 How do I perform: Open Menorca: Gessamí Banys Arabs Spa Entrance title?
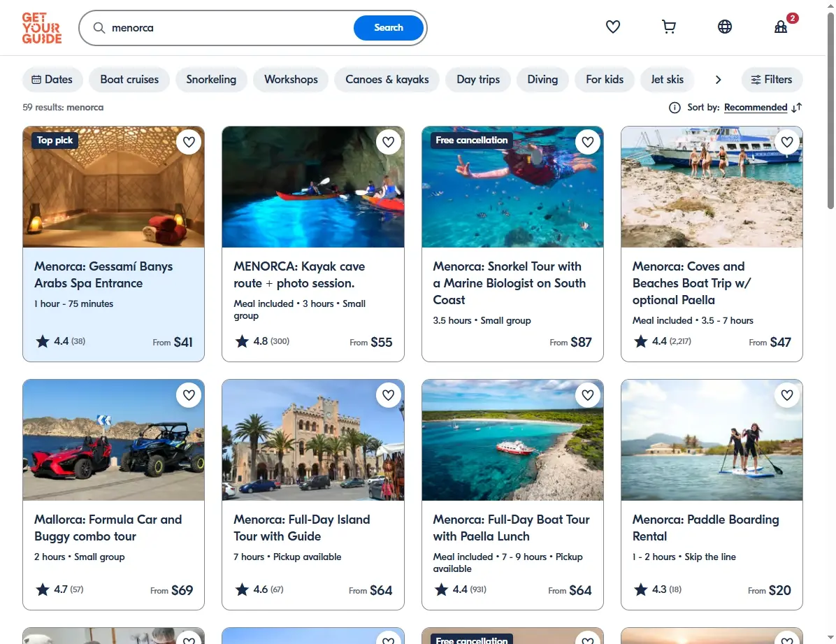point(103,275)
